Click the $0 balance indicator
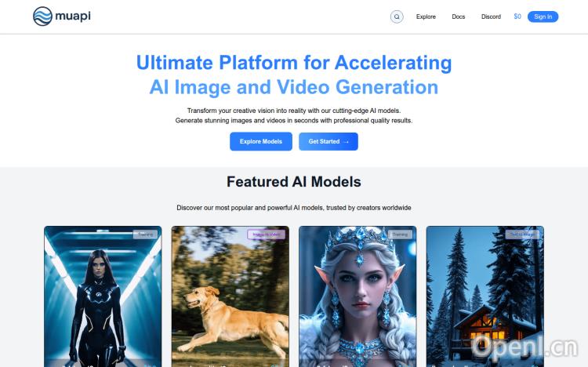This screenshot has width=588, height=367. (517, 16)
